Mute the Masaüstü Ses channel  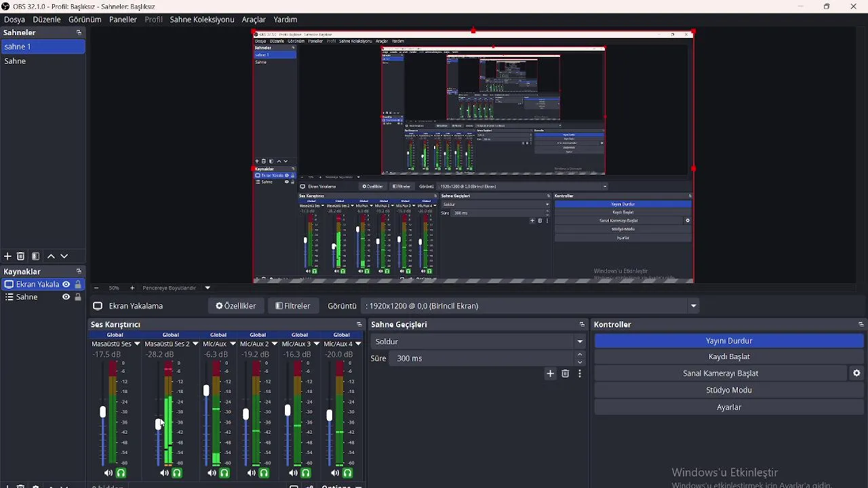[x=108, y=473]
